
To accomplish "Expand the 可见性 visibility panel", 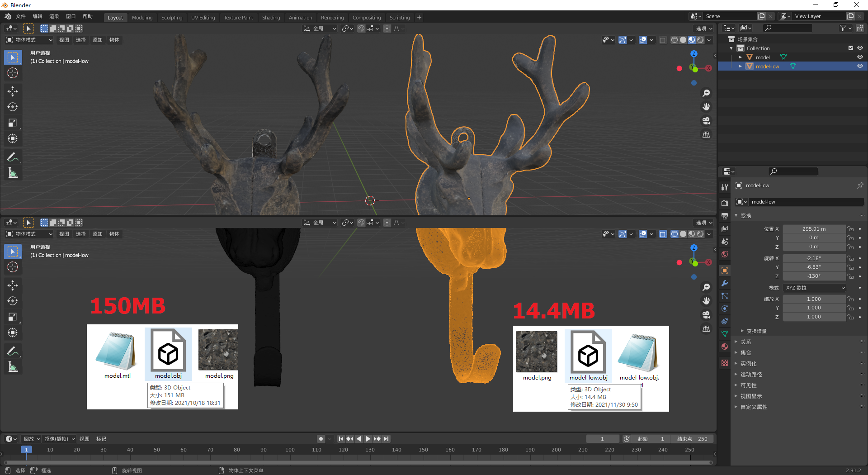I will tap(748, 385).
